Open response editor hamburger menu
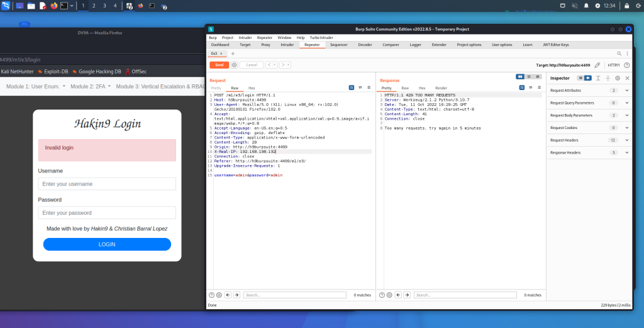Viewport: 644px width, 328px height. tap(539, 88)
